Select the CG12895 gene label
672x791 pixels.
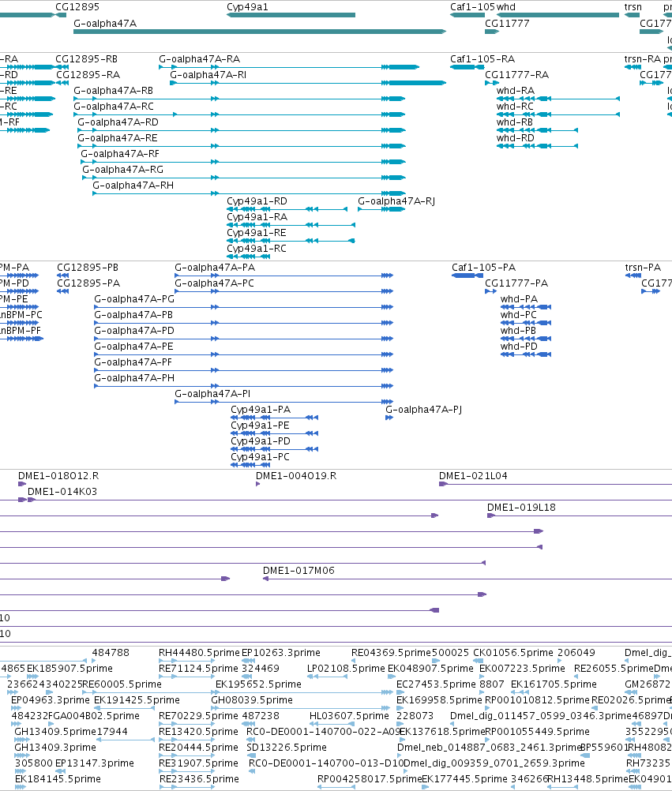click(77, 7)
